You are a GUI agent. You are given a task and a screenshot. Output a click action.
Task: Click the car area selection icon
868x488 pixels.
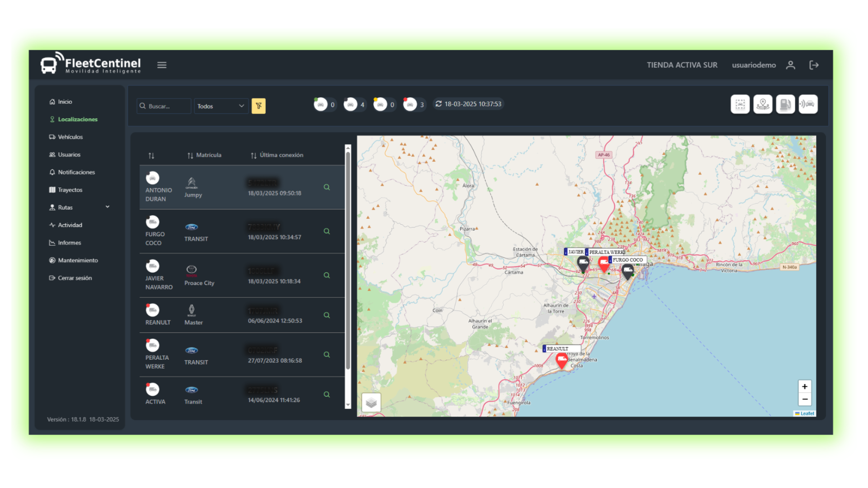click(740, 104)
